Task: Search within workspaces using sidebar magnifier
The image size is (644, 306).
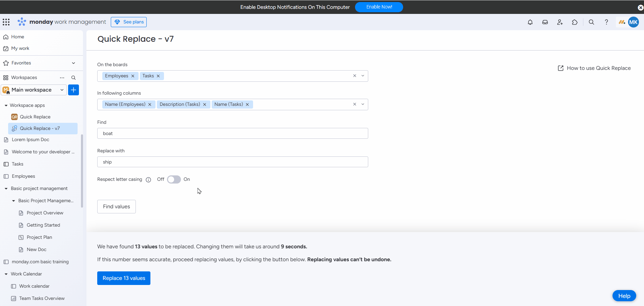Action: 74,78
